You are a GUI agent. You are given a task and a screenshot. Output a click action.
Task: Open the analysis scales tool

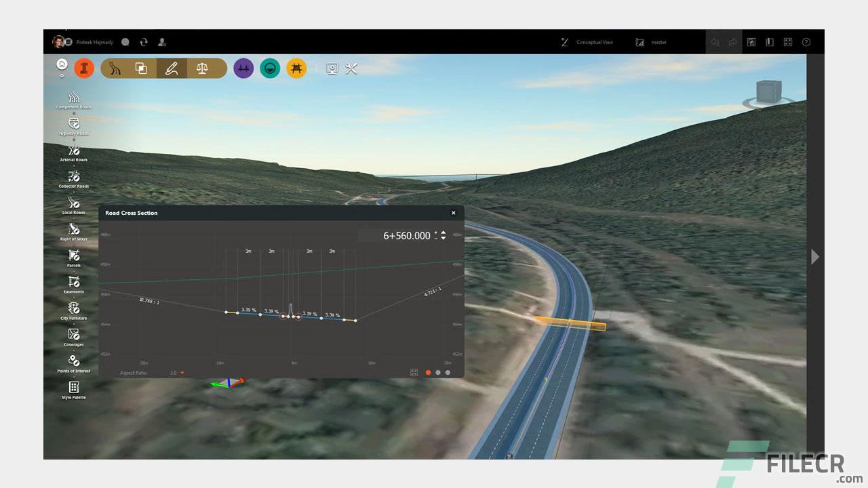point(207,68)
